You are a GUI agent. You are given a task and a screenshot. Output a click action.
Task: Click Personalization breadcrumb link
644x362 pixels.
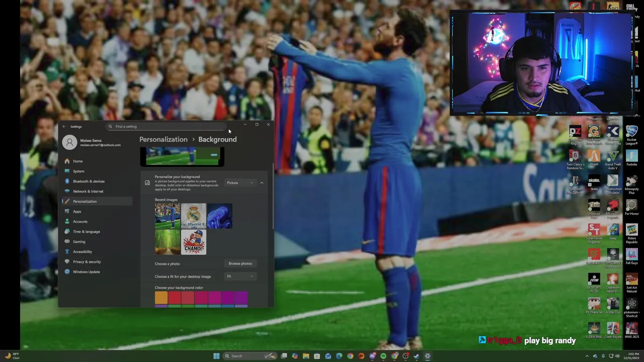point(163,139)
